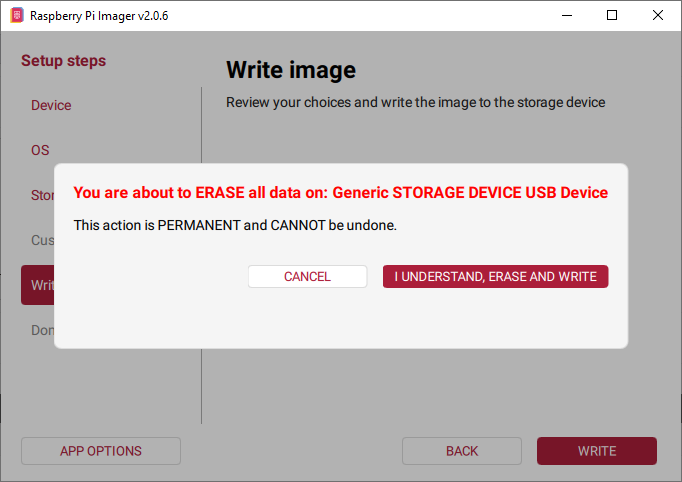Click the highlighted Writing step

point(38,285)
